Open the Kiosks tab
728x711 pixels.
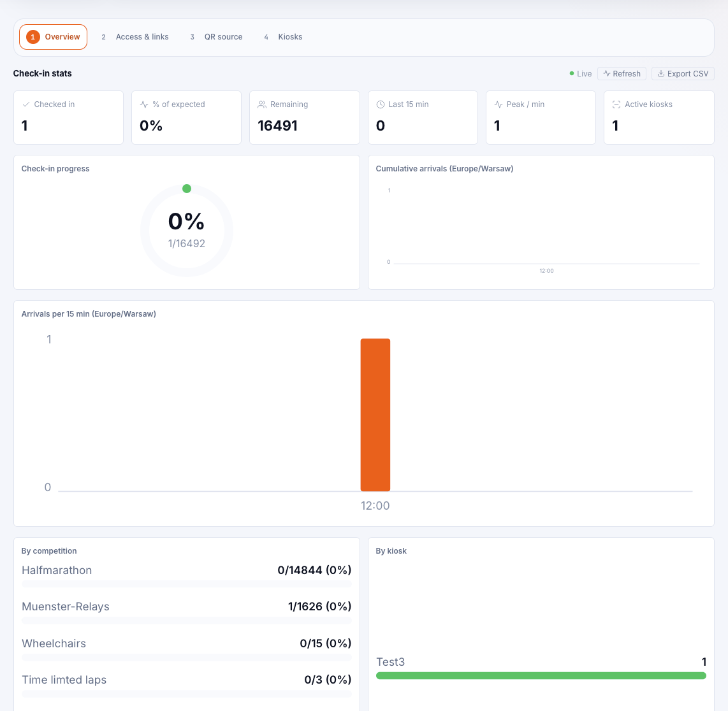[283, 37]
